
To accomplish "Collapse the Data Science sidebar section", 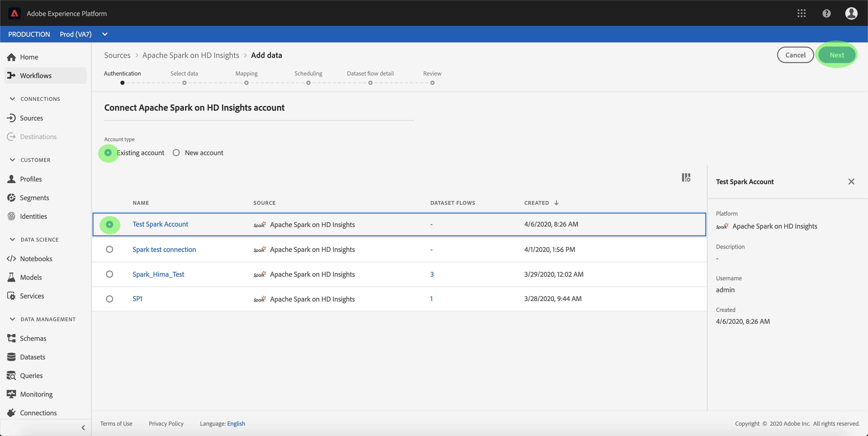I will tap(12, 239).
